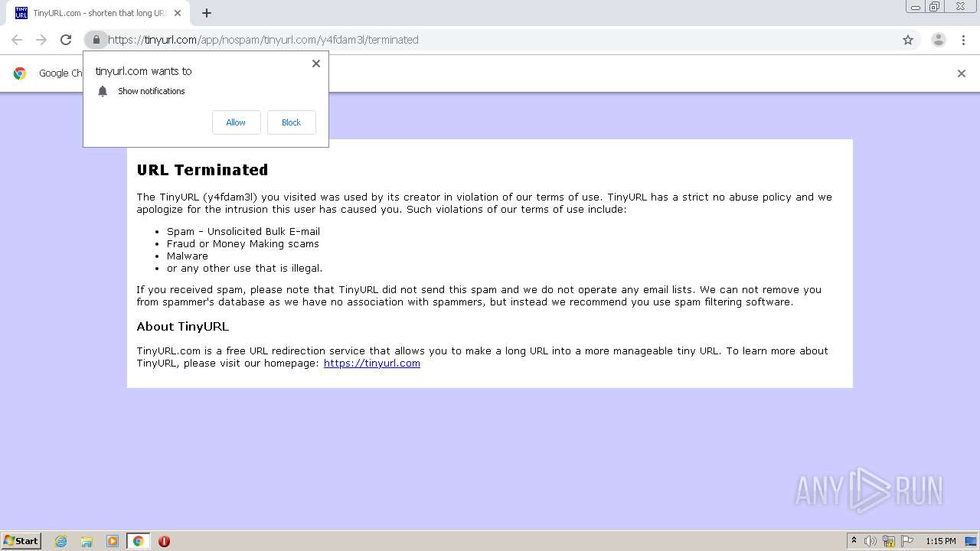
Task: Open the volume speaker tray icon
Action: (871, 541)
